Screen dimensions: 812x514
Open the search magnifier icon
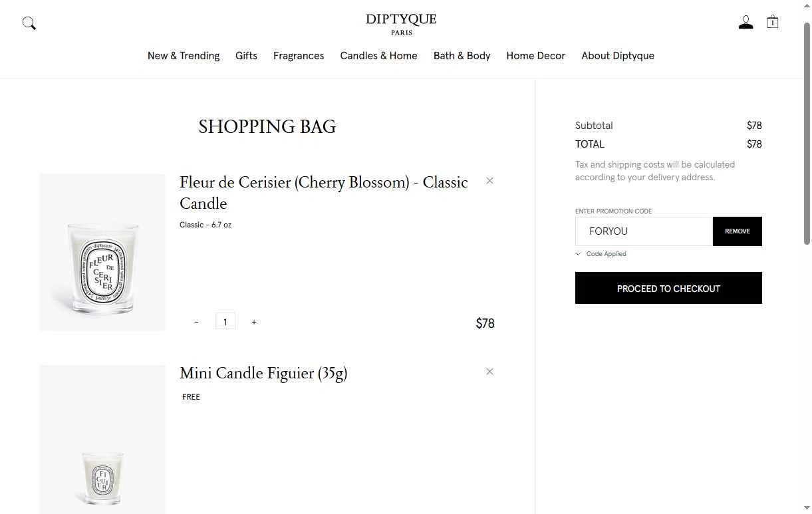[x=29, y=23]
